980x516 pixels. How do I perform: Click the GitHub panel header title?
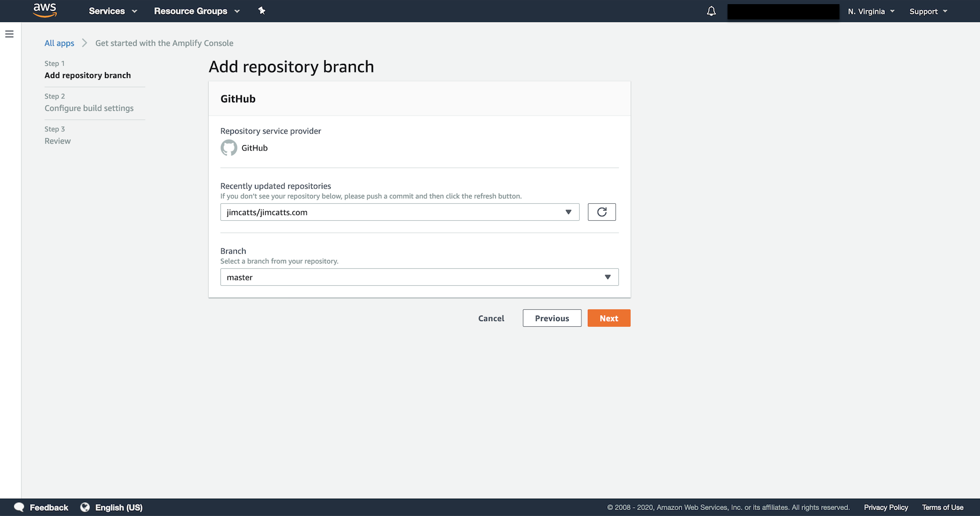238,98
